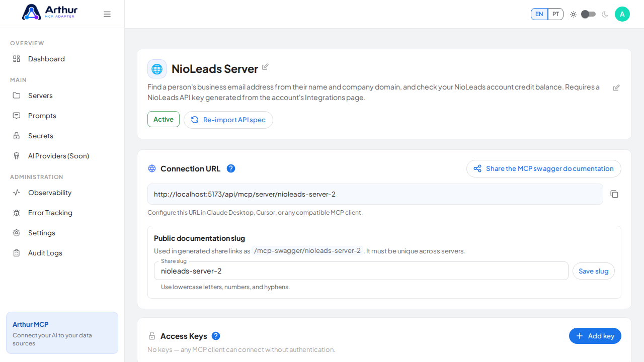Screen dimensions: 644x362
Task: Edit the server description pencil icon
Action: [x=616, y=88]
